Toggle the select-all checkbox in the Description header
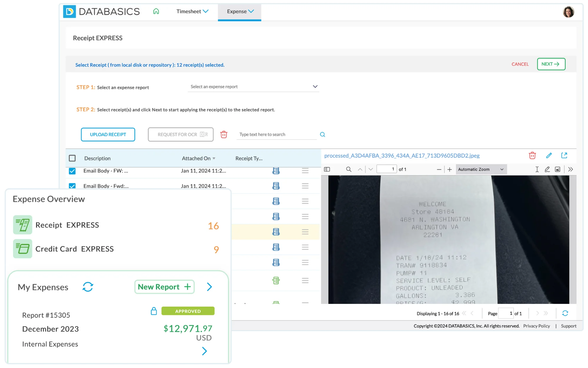This screenshot has width=588, height=368. click(x=72, y=158)
